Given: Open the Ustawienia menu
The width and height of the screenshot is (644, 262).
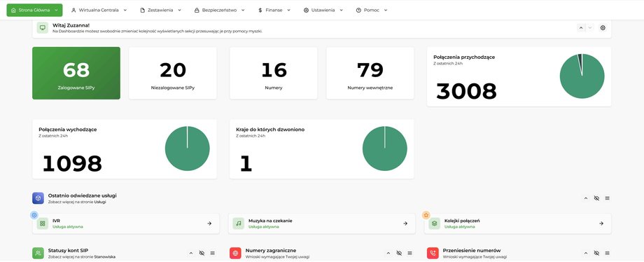Looking at the screenshot, I should [323, 11].
